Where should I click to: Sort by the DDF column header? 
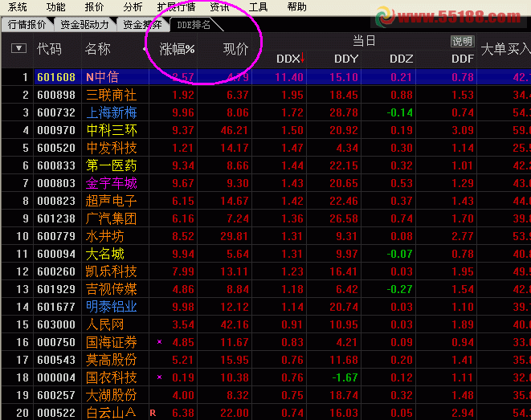click(463, 59)
